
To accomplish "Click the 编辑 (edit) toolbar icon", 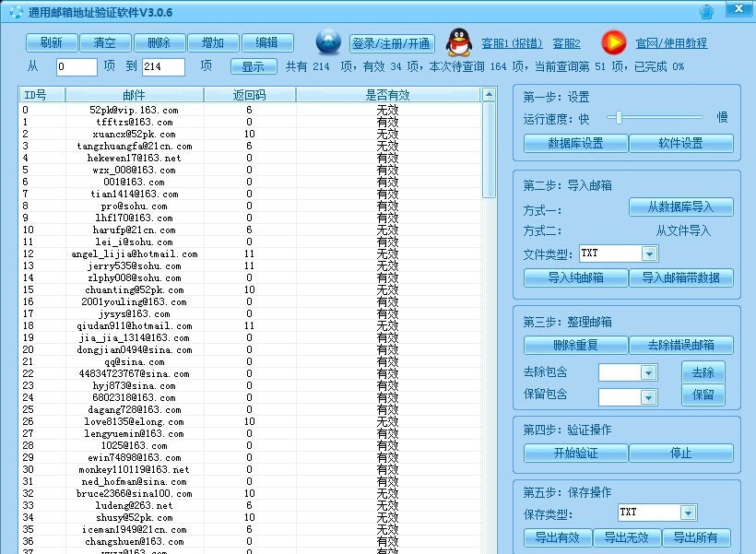I will tap(267, 42).
